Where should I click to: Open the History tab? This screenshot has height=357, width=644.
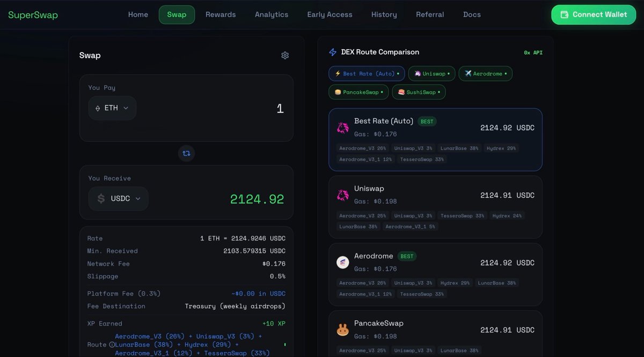coord(384,14)
